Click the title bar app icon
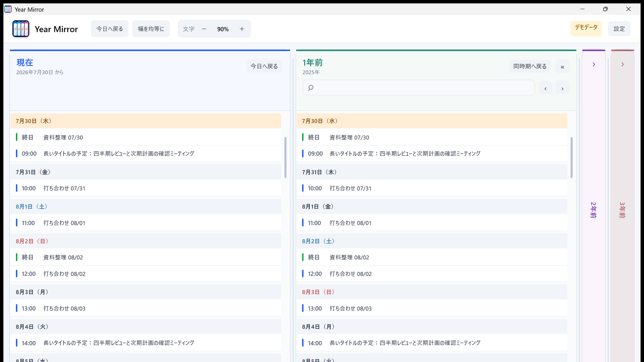Viewport: 644px width, 362px height. [x=8, y=9]
